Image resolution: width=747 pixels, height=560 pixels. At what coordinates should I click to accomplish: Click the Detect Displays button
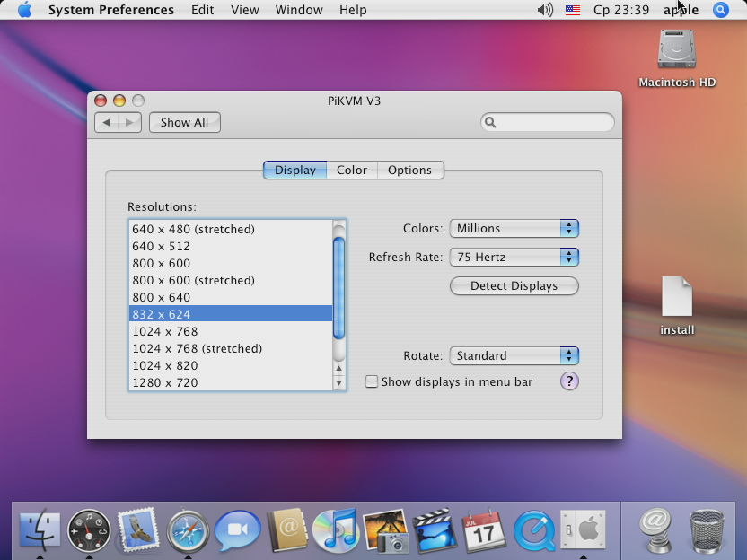(514, 286)
